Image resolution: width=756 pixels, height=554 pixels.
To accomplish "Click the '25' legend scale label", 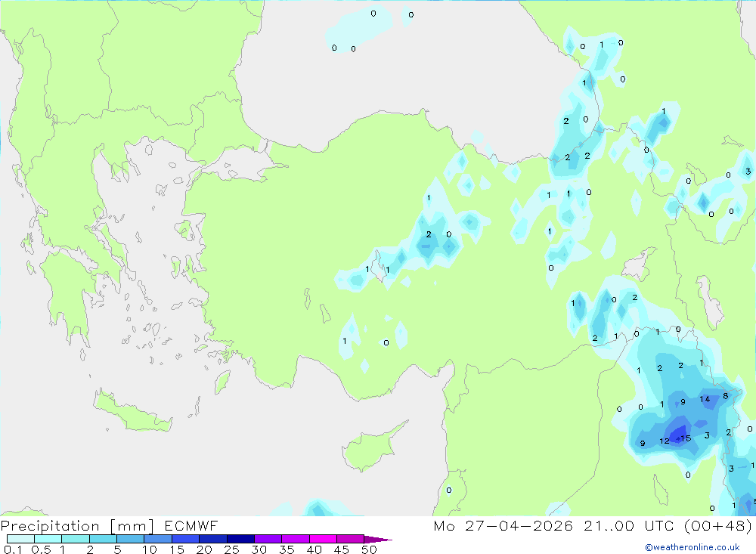I will [x=232, y=549].
